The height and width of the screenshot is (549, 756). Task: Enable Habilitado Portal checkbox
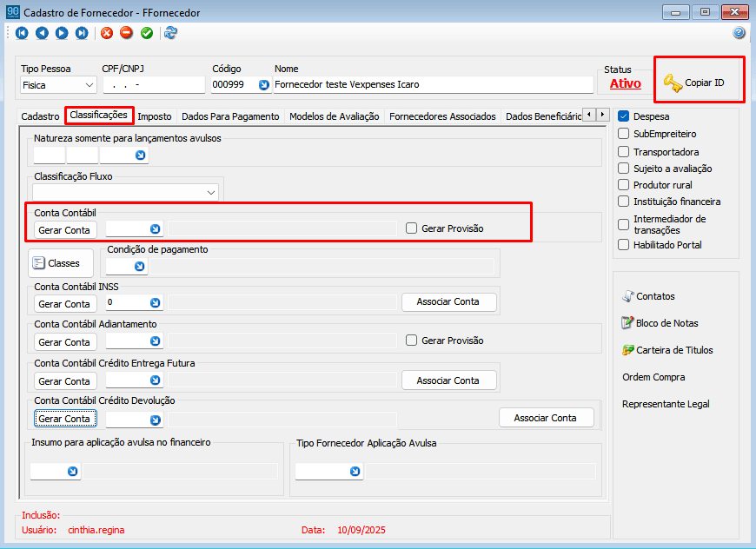pyautogui.click(x=623, y=245)
